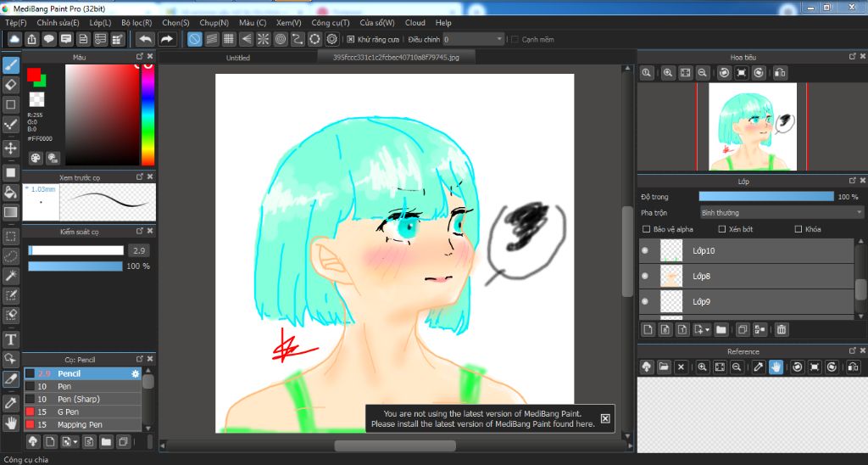Select the Gradient tool
The height and width of the screenshot is (465, 868).
tap(10, 212)
